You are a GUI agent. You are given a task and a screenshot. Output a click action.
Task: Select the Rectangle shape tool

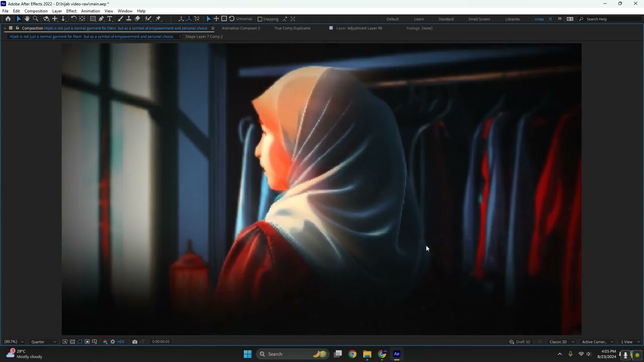[x=93, y=19]
